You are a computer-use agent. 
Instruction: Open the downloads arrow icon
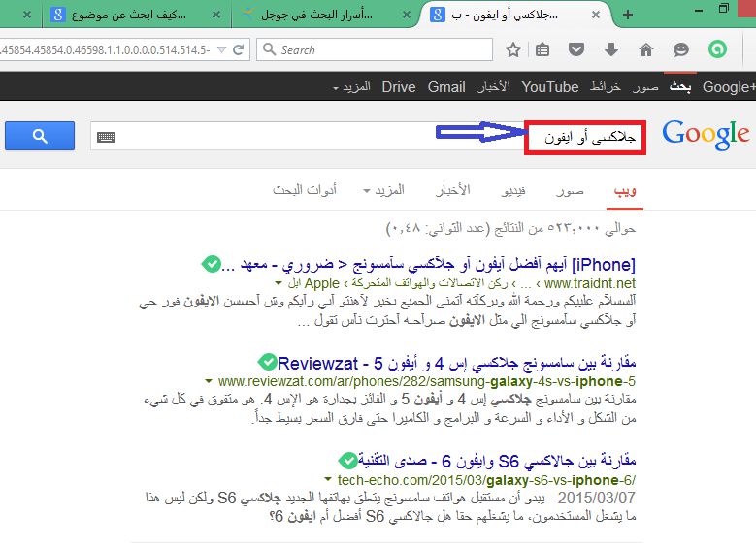coord(611,49)
